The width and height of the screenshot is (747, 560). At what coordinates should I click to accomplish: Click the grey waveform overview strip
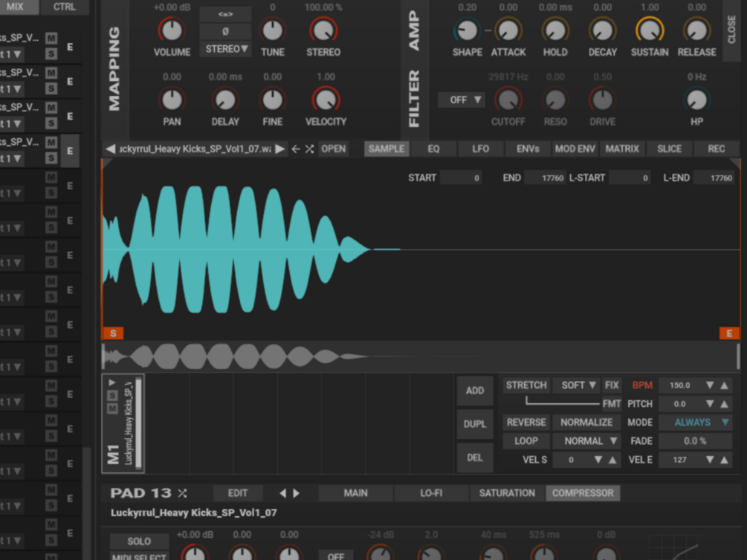point(421,356)
